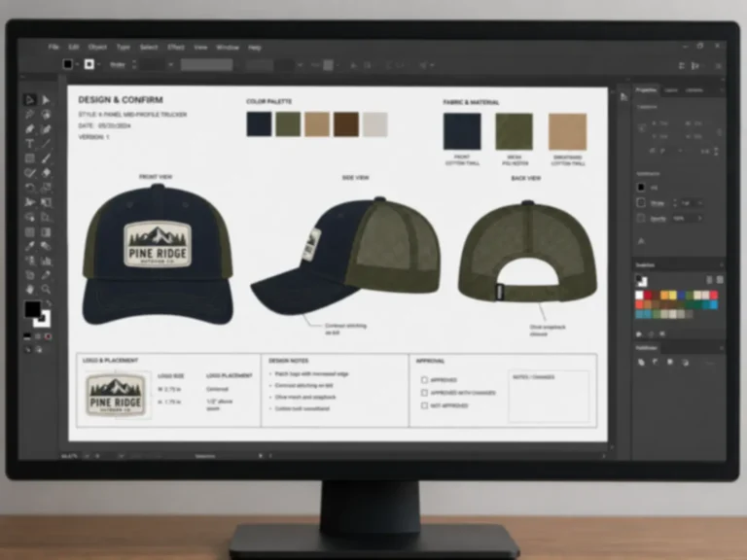Open control bar stroke weight dropdown
This screenshot has width=747, height=560.
[x=170, y=64]
